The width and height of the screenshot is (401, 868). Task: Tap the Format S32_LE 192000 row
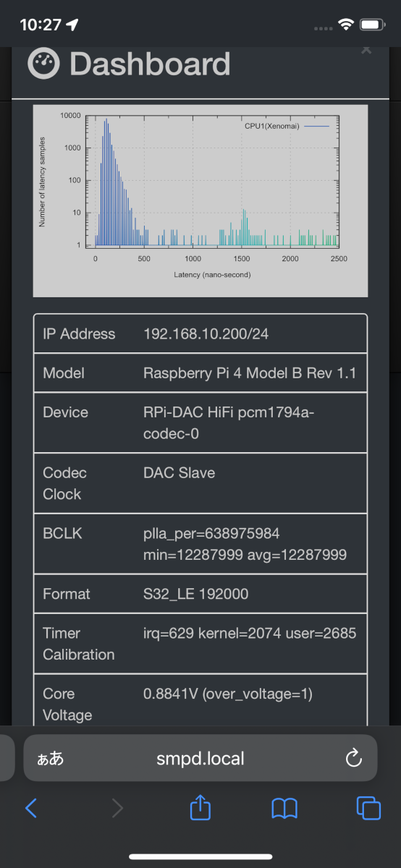point(200,594)
